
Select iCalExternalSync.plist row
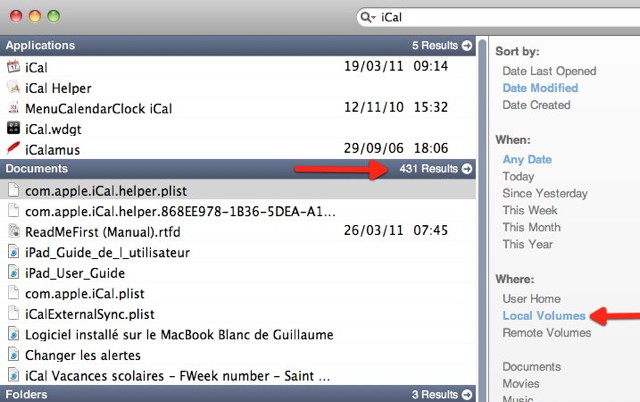coord(238,313)
